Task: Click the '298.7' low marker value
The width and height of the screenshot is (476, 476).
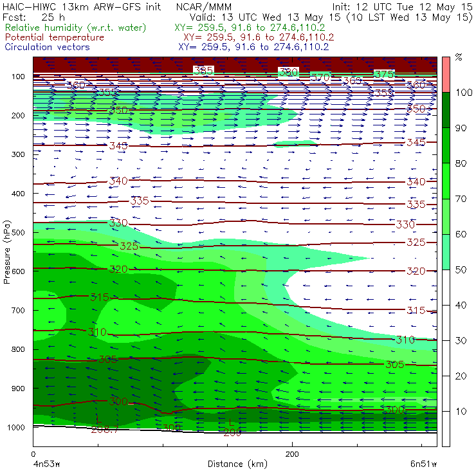Action: tap(104, 430)
